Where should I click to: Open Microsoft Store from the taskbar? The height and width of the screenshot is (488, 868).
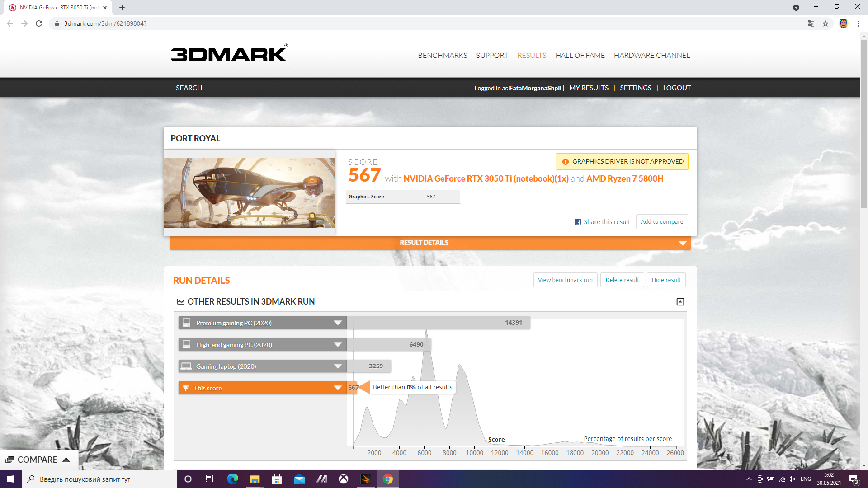coord(277,479)
